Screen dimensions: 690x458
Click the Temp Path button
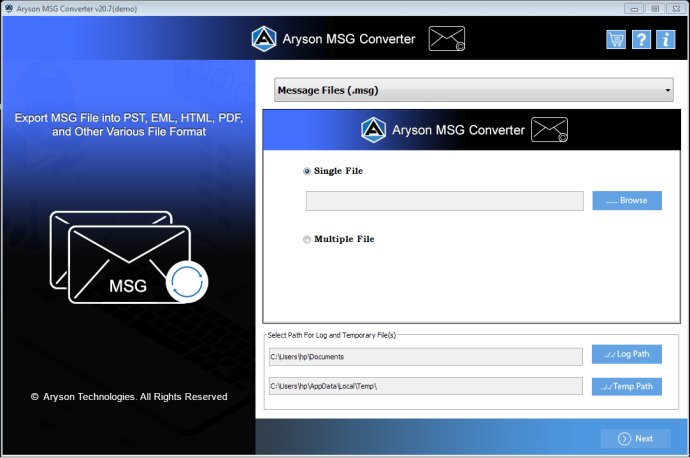(627, 387)
